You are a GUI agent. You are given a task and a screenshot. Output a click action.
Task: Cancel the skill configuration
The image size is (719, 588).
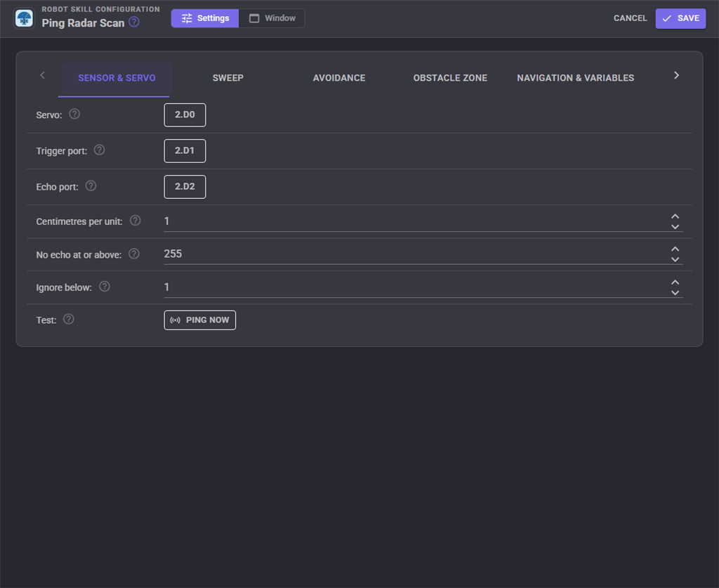(630, 18)
